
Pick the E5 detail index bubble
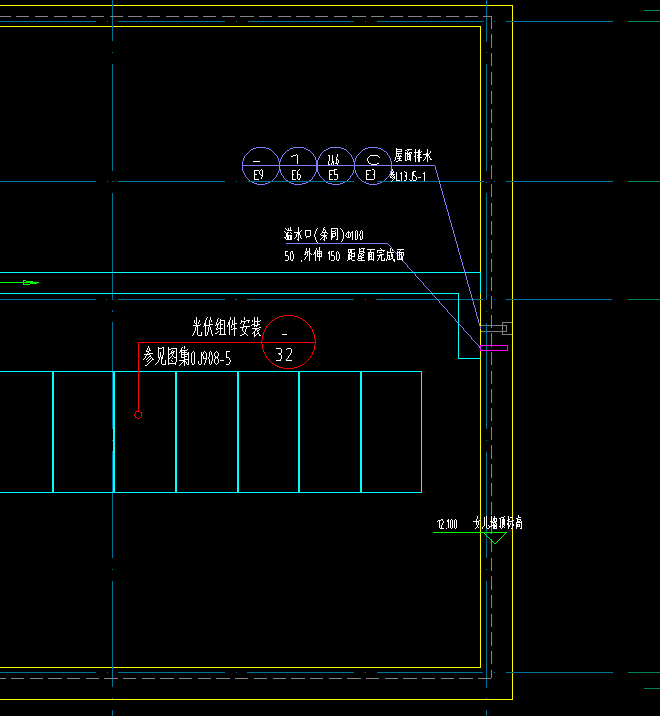(x=334, y=166)
